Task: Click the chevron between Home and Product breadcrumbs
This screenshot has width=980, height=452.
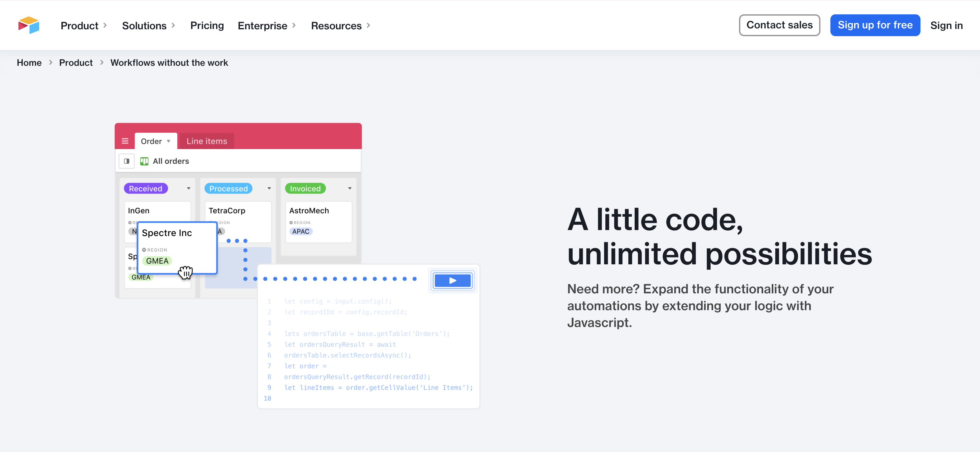Action: point(50,62)
